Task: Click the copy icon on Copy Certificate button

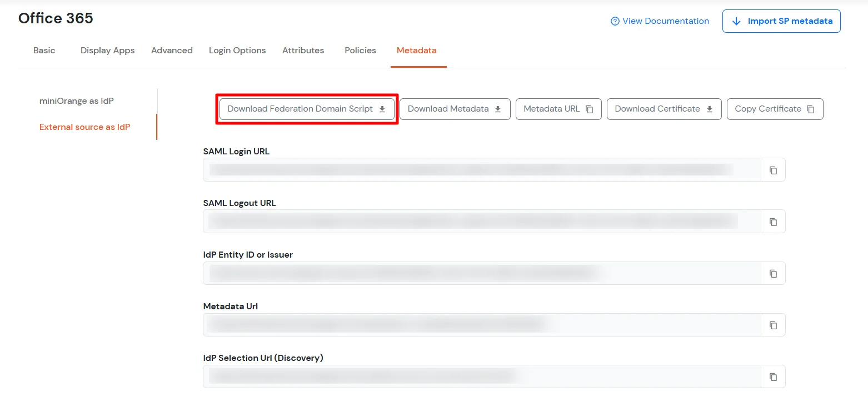Action: click(x=811, y=109)
